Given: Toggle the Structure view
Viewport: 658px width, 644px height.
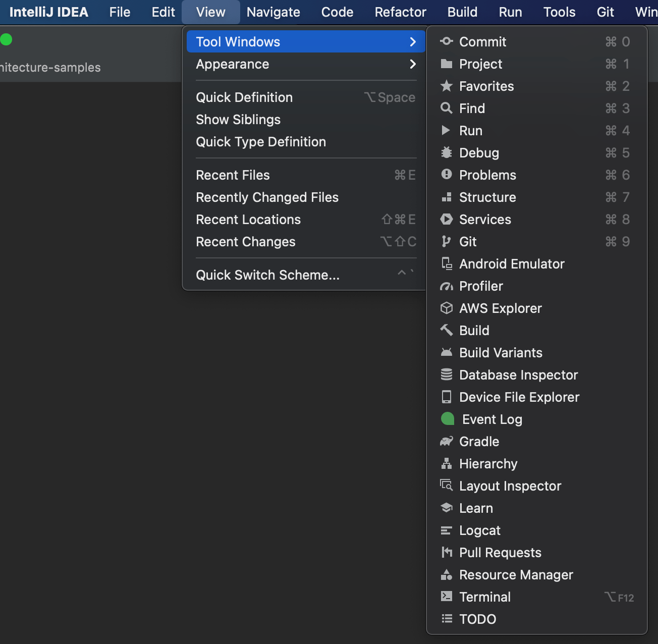Looking at the screenshot, I should click(x=487, y=197).
